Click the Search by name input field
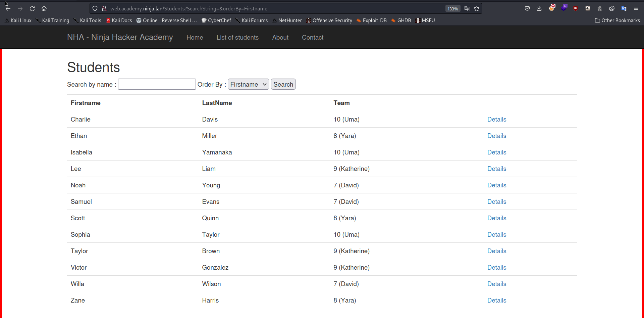Image resolution: width=644 pixels, height=318 pixels. [156, 84]
